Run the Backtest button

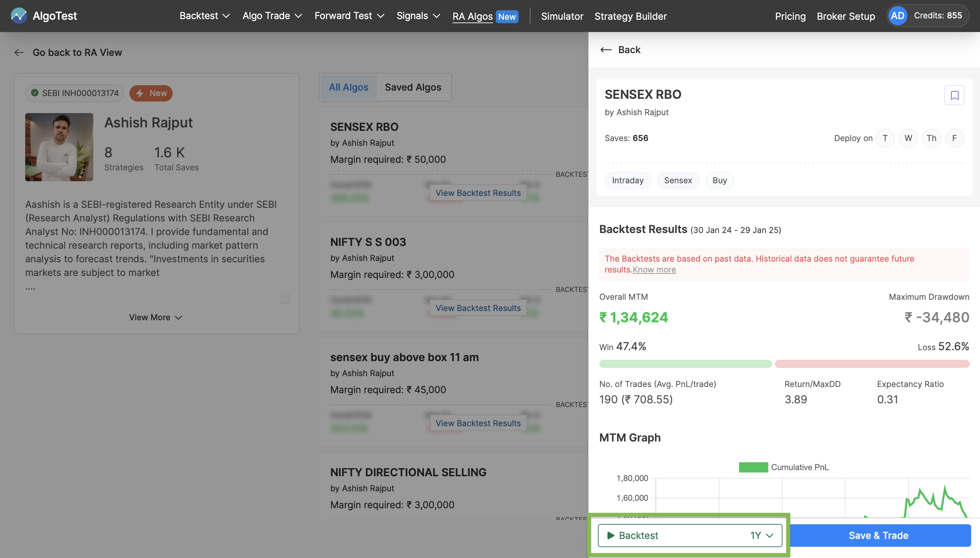pos(690,536)
